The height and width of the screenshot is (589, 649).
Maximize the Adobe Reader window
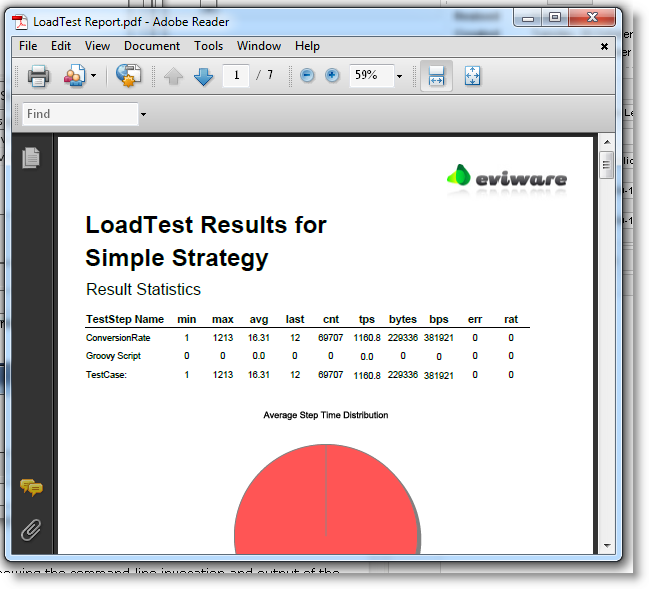coord(555,18)
